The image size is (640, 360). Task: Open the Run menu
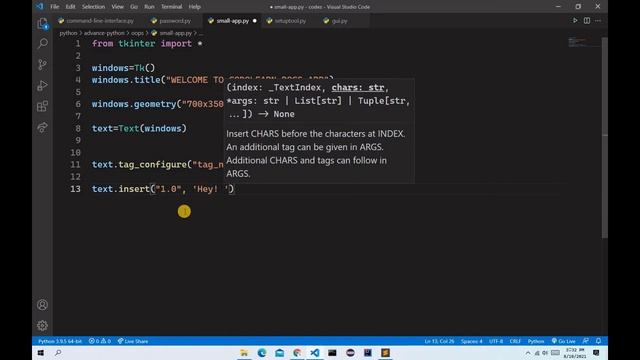tap(149, 7)
